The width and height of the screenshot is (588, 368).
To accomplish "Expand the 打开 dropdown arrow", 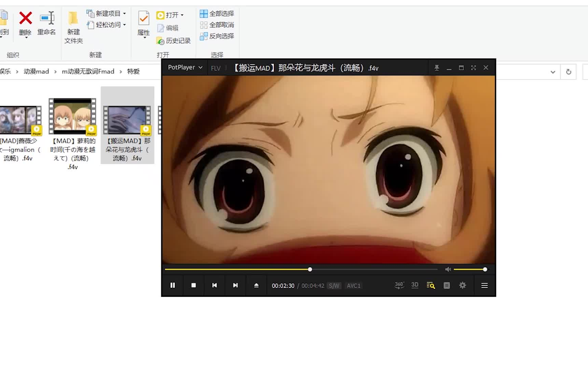I will (182, 15).
